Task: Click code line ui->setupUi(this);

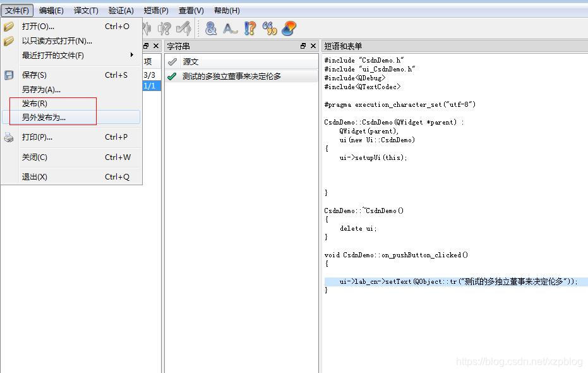Action: [x=373, y=157]
